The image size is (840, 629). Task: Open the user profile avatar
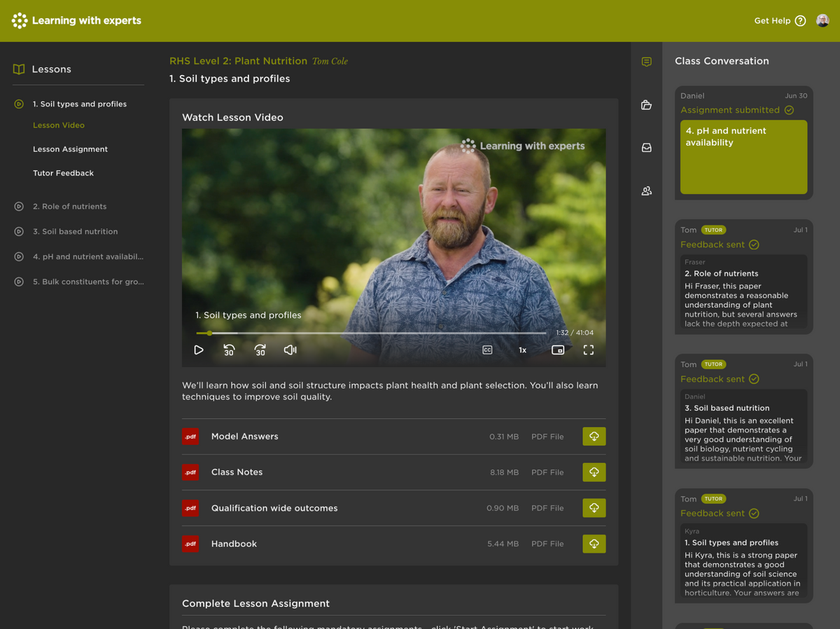pos(823,20)
